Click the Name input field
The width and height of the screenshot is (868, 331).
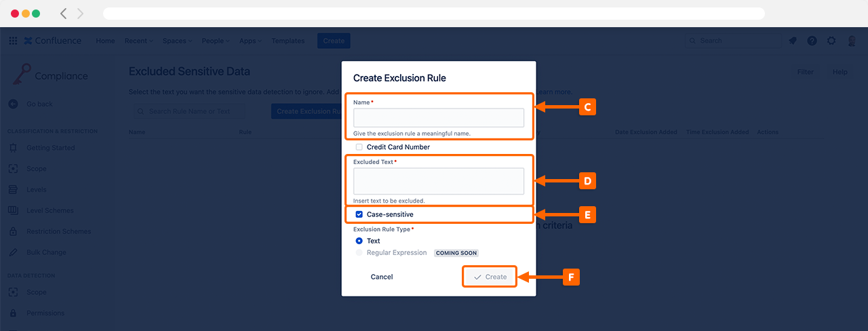(439, 118)
